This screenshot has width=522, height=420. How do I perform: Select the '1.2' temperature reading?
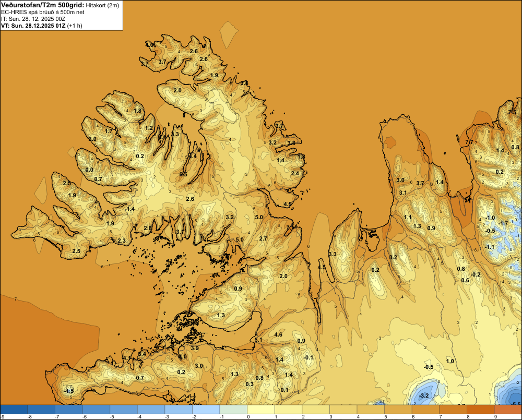149,128
